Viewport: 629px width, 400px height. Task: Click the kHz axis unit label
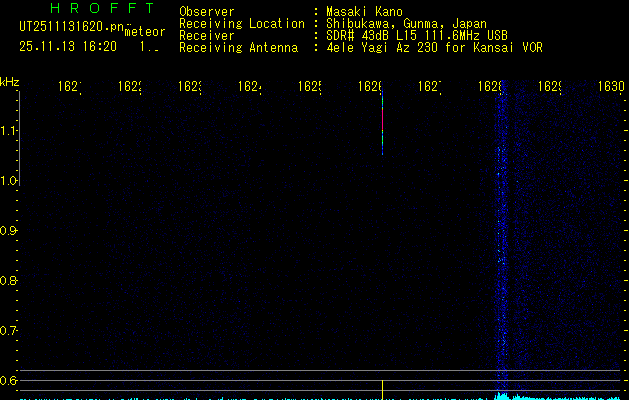[x=9, y=82]
